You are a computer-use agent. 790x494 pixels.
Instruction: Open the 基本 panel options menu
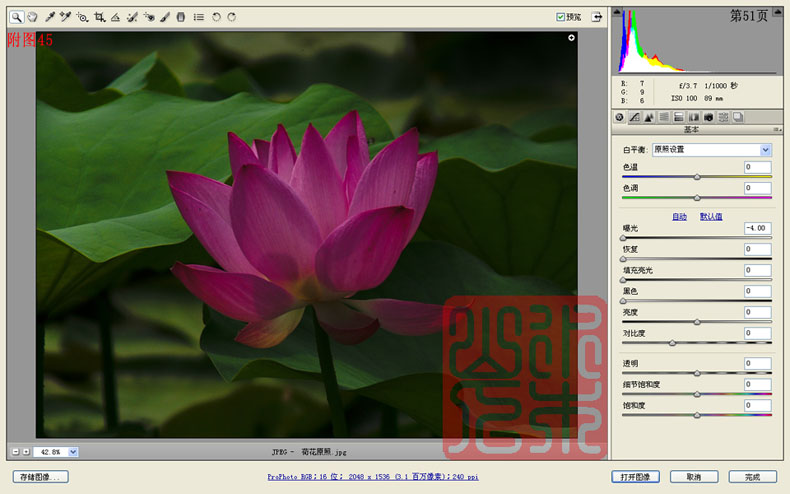777,130
